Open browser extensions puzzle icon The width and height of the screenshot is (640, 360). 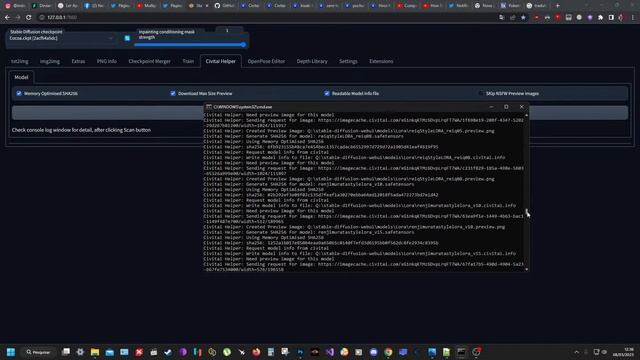[600, 18]
